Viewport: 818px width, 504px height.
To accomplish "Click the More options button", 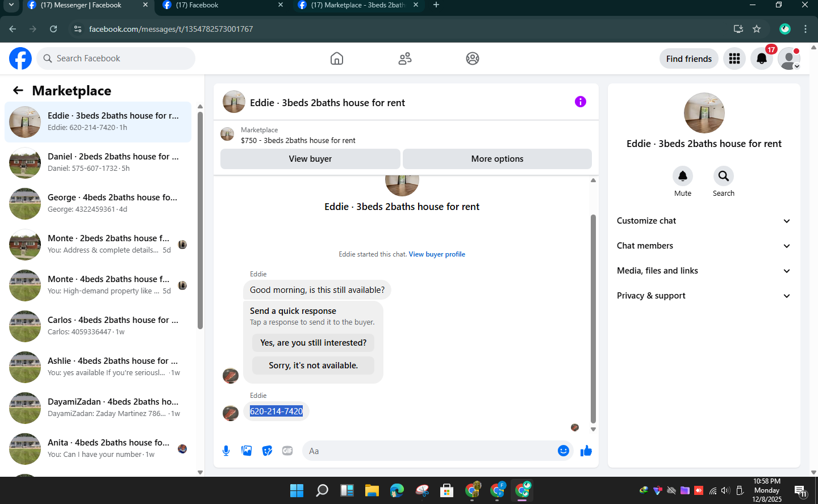I will coord(497,159).
